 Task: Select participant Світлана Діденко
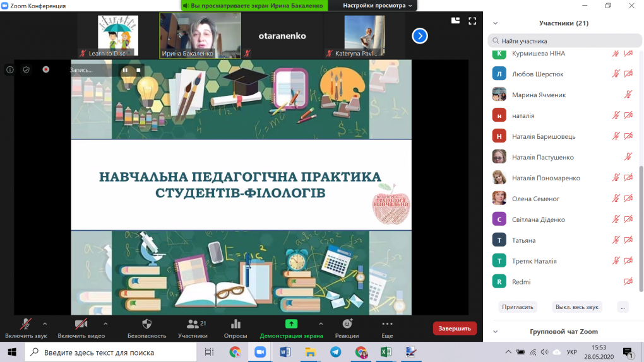(x=563, y=219)
